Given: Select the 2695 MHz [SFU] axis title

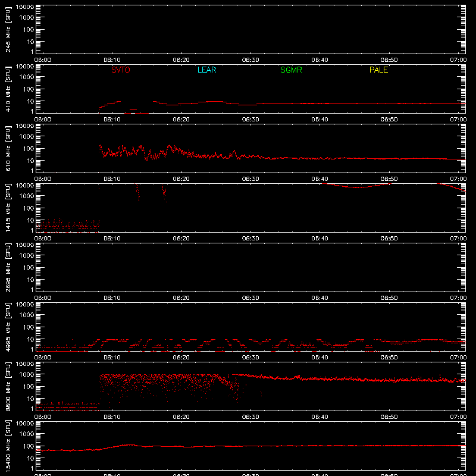Looking at the screenshot, I should pos(8,268).
